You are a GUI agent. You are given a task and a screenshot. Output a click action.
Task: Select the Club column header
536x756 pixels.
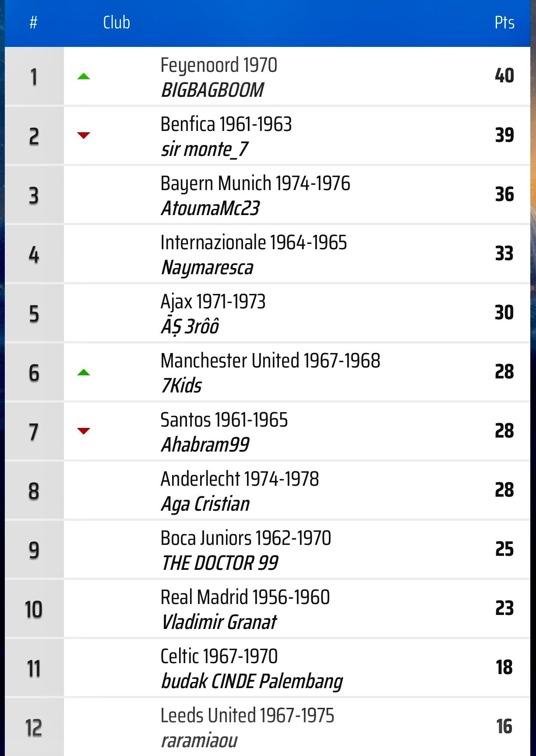click(116, 23)
